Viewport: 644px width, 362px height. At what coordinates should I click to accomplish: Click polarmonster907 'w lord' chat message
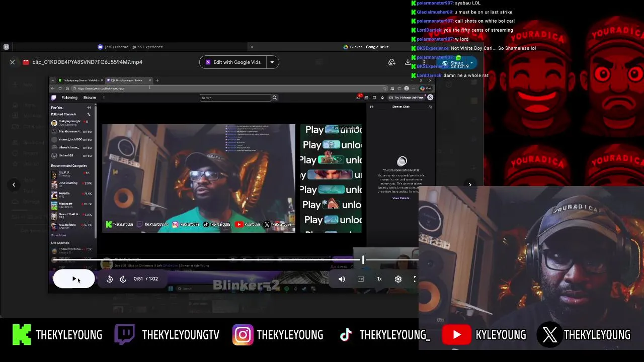(440, 39)
